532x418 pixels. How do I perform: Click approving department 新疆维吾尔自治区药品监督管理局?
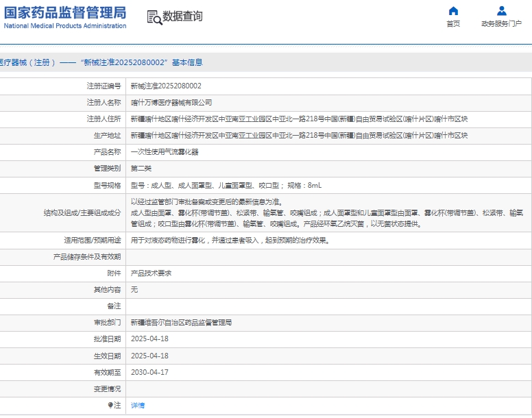tap(181, 322)
